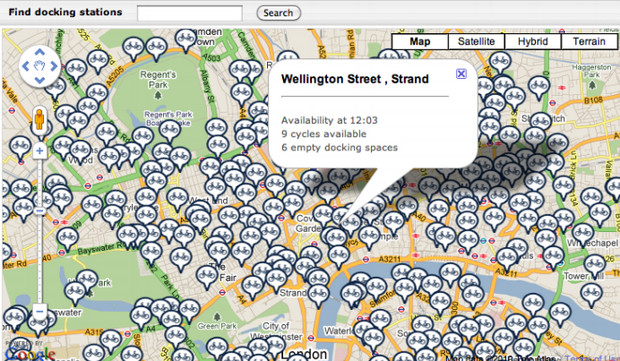
Task: Click the pan down arrow on map control
Action: [40, 80]
